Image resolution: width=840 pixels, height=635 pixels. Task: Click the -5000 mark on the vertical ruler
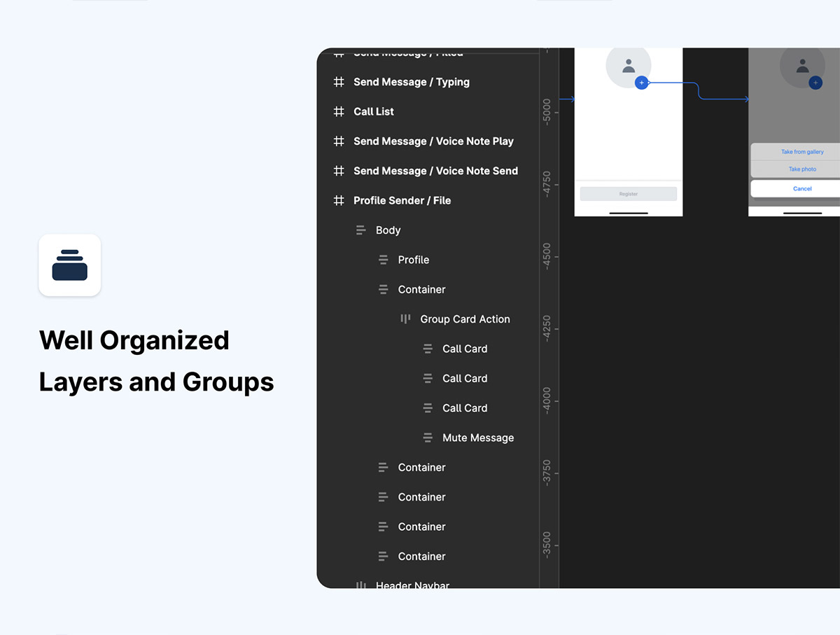[547, 111]
